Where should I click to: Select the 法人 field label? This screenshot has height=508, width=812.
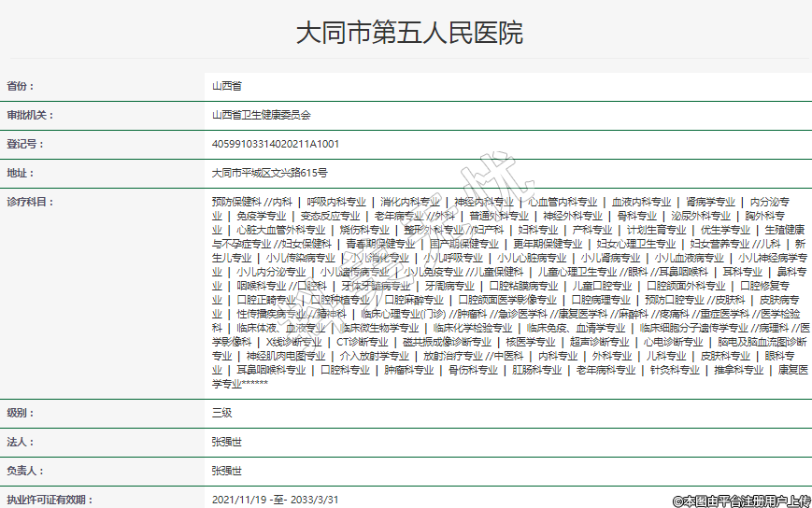(x=21, y=441)
